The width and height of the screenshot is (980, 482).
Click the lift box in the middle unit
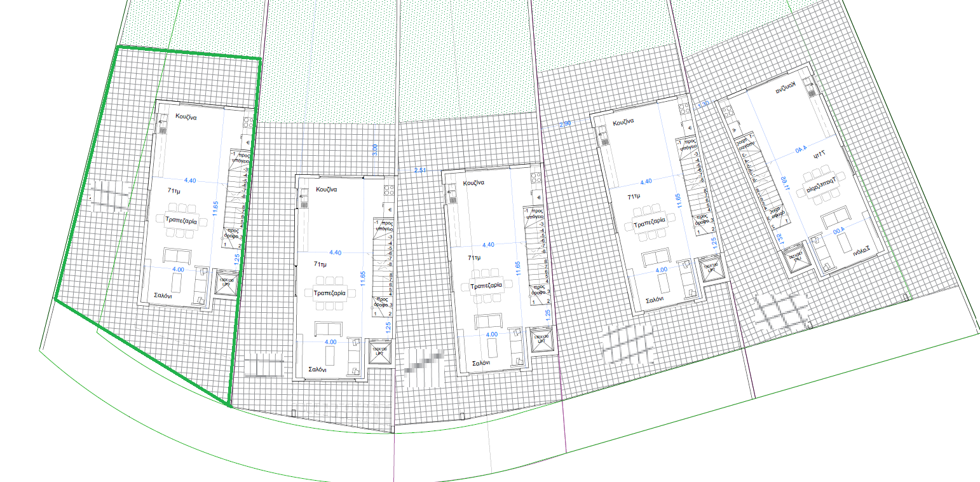coord(541,340)
